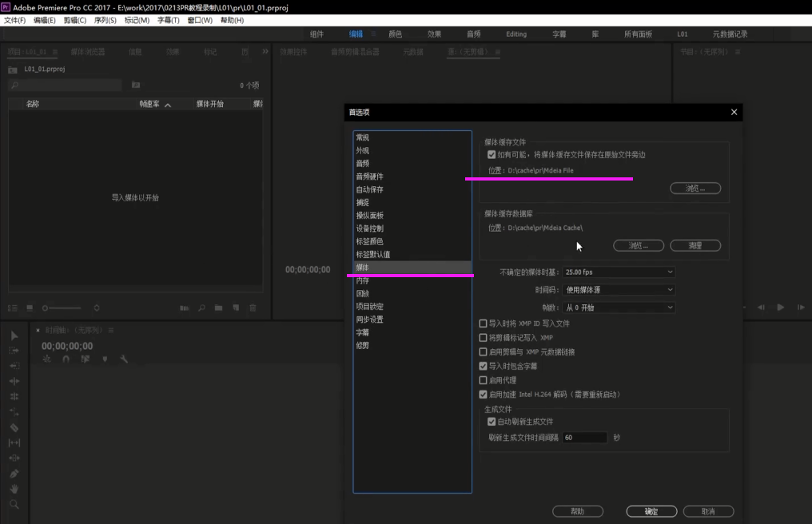Click the 确定 button
This screenshot has height=524, width=812.
coord(651,511)
